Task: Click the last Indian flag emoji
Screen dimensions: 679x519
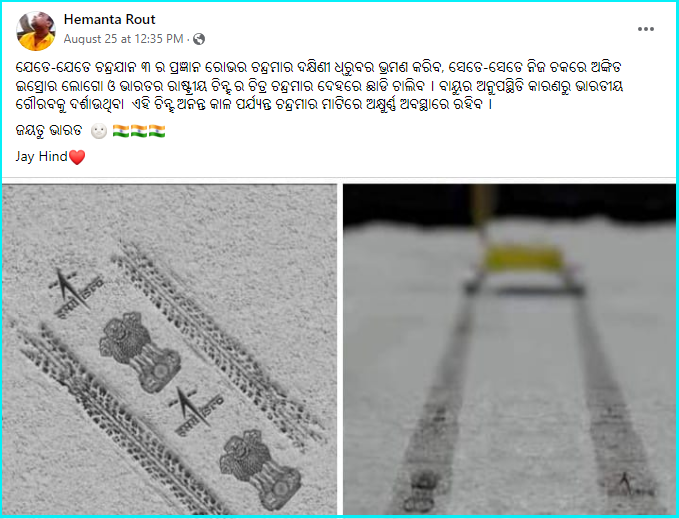Action: (x=157, y=131)
